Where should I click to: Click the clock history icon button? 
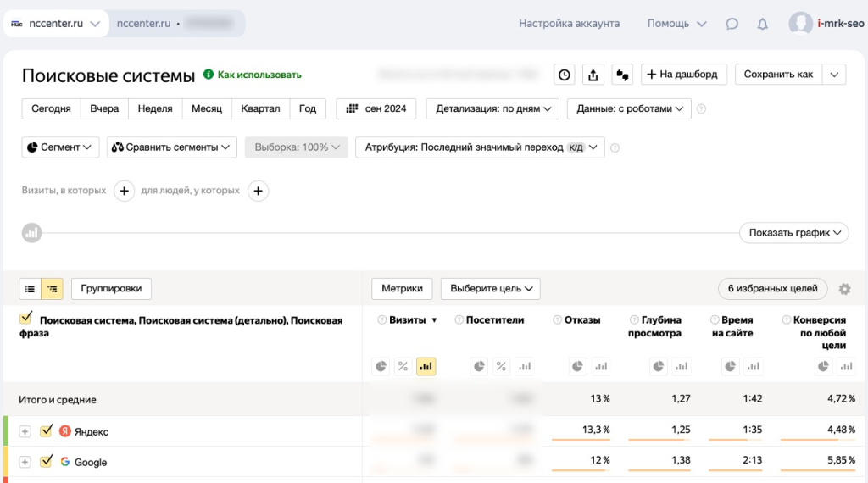click(564, 75)
